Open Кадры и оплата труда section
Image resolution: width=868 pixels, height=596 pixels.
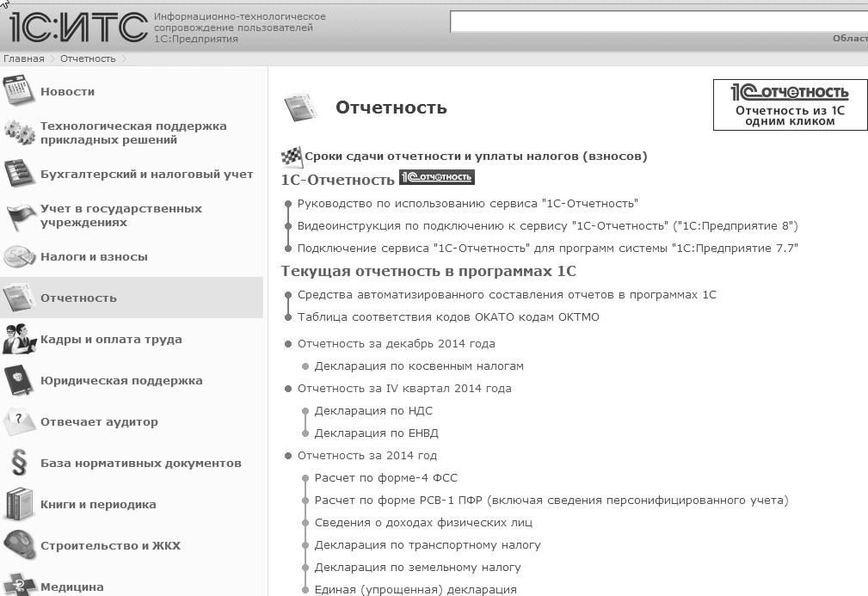click(111, 339)
